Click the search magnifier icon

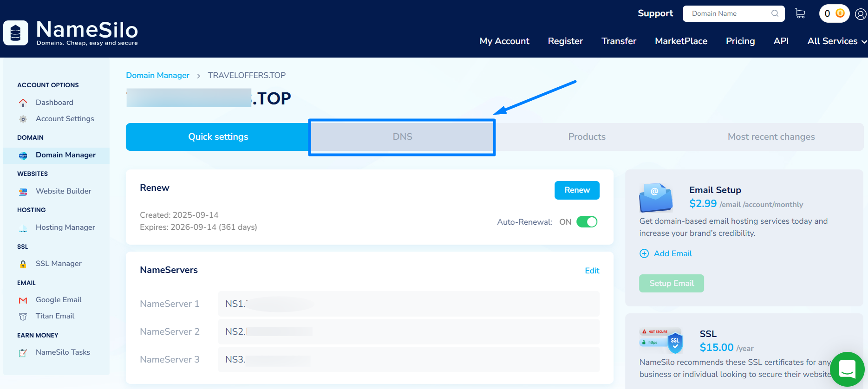click(x=775, y=13)
